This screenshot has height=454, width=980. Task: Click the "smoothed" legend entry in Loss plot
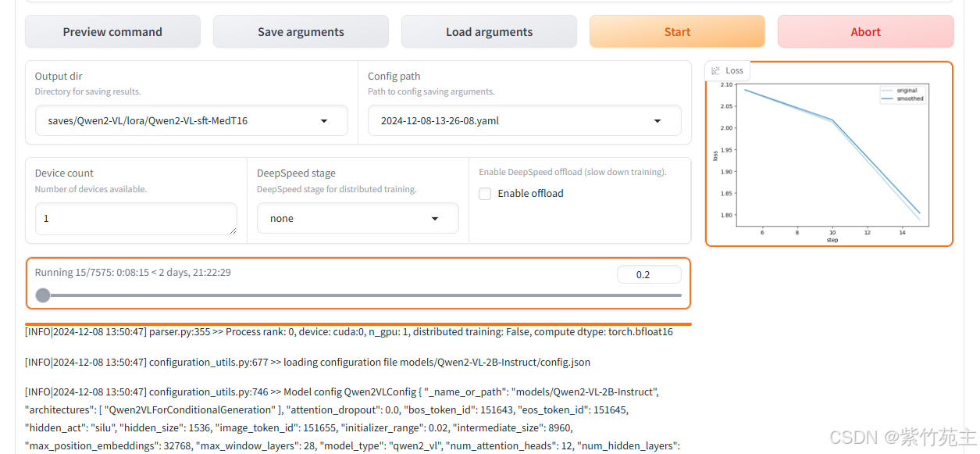click(x=903, y=98)
